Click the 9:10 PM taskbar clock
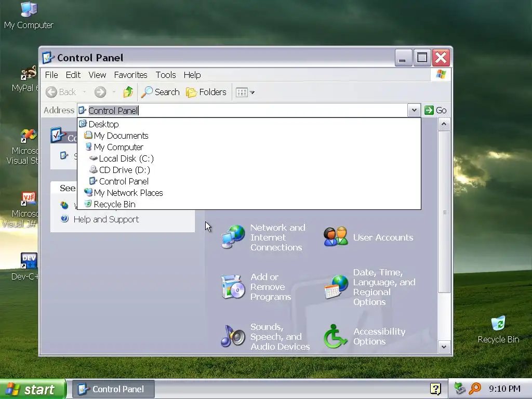 pos(504,389)
